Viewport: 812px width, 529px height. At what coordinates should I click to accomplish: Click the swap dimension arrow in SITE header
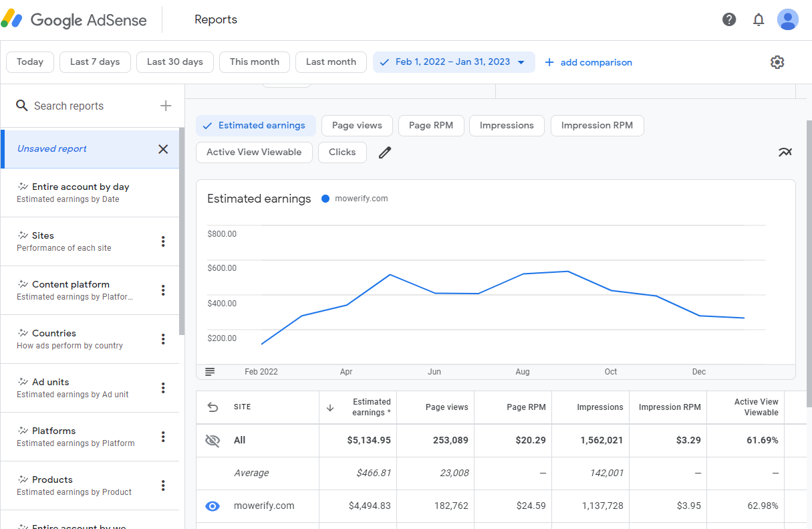(x=213, y=407)
